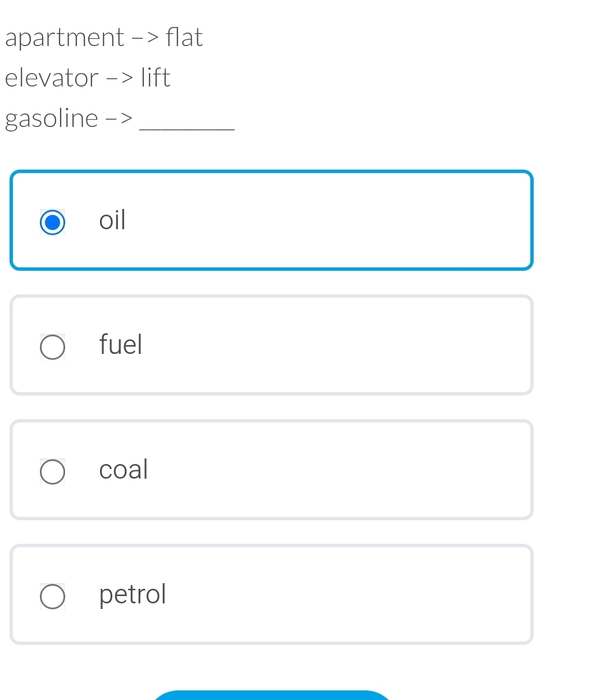Click the word "petrol" answer label
Image resolution: width=614 pixels, height=700 pixels.
(x=133, y=594)
